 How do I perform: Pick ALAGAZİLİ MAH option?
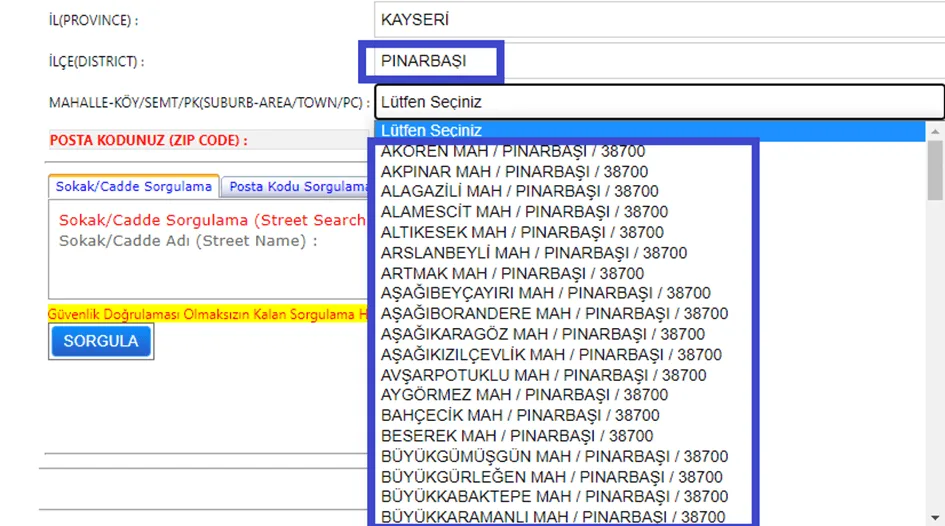tap(650, 192)
